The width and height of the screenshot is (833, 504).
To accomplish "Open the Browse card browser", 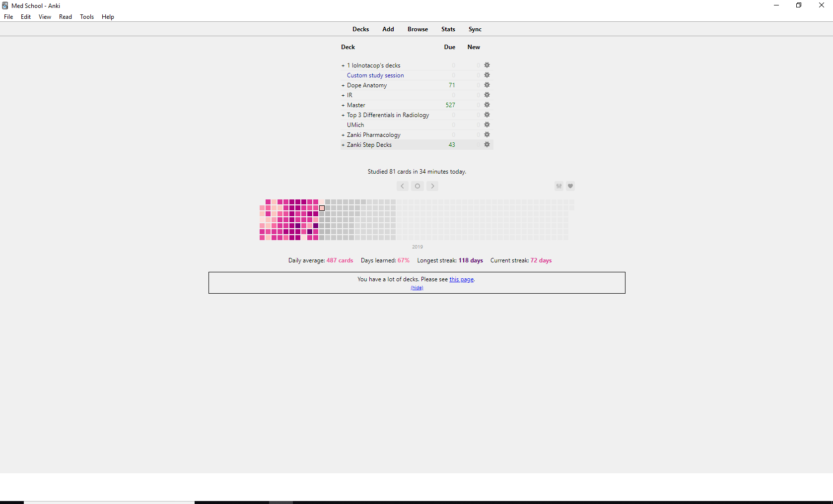I will pyautogui.click(x=417, y=29).
